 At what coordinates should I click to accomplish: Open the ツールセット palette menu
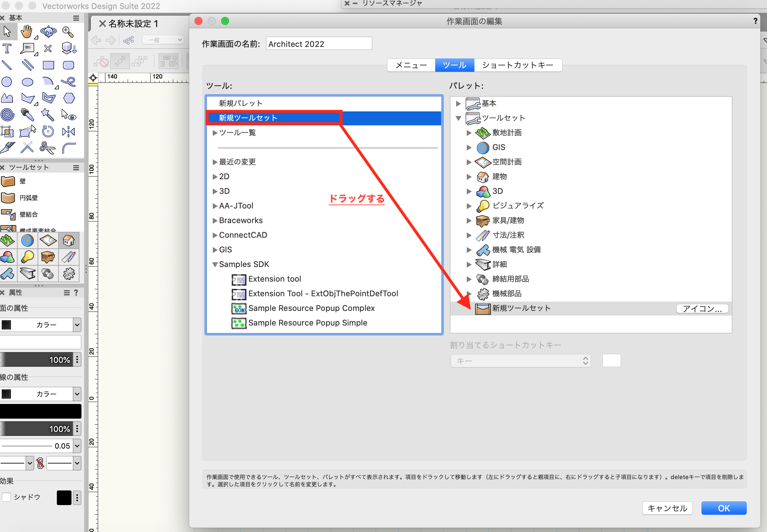[x=76, y=168]
